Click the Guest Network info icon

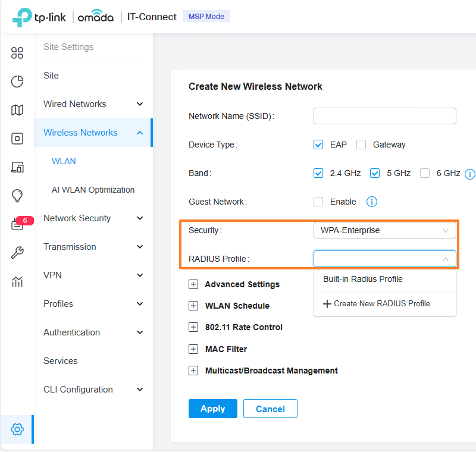pos(372,202)
